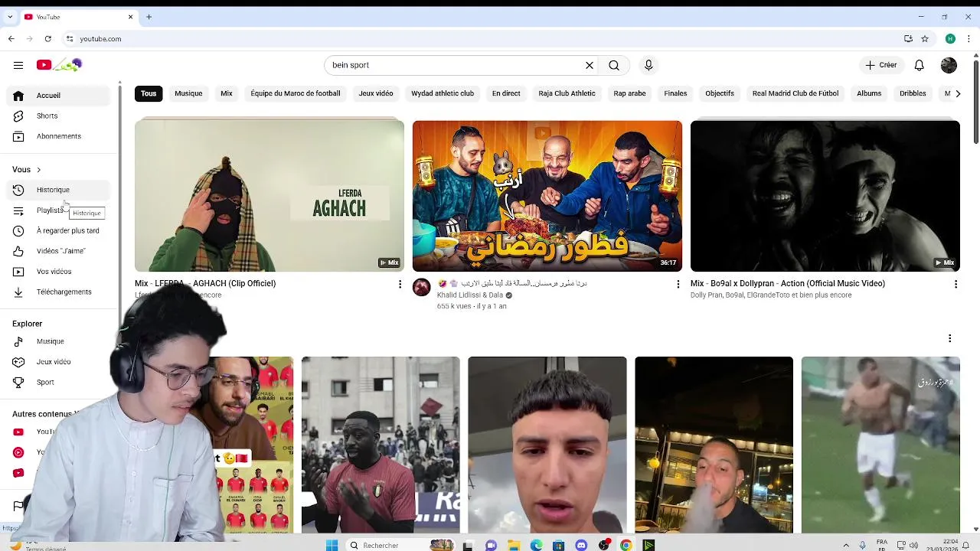Open Historique in the sidebar

[x=60, y=190]
